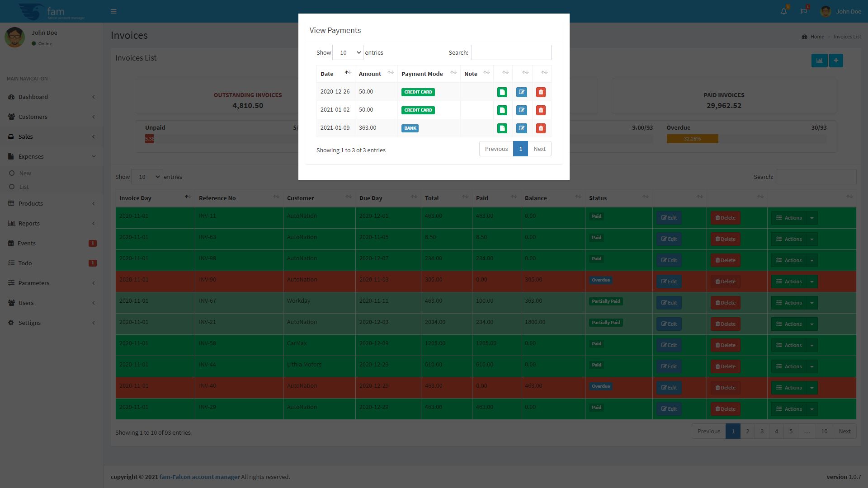Open the Customers sidebar menu

33,117
